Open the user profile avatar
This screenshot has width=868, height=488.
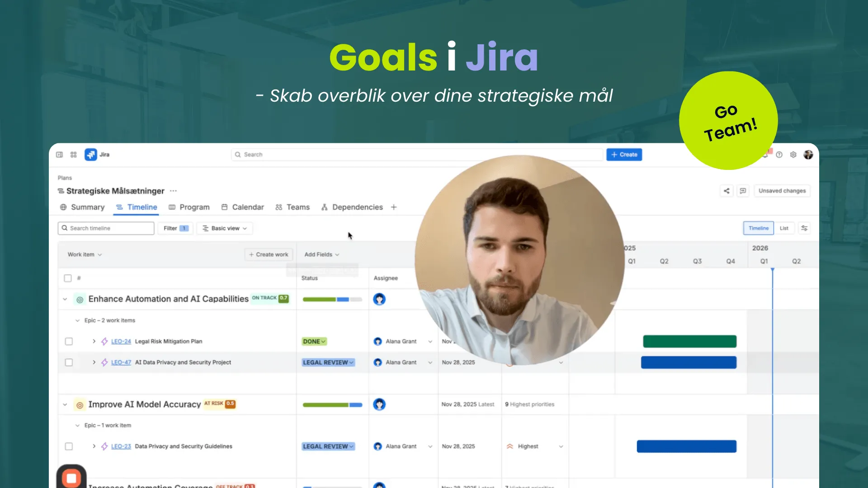click(808, 155)
